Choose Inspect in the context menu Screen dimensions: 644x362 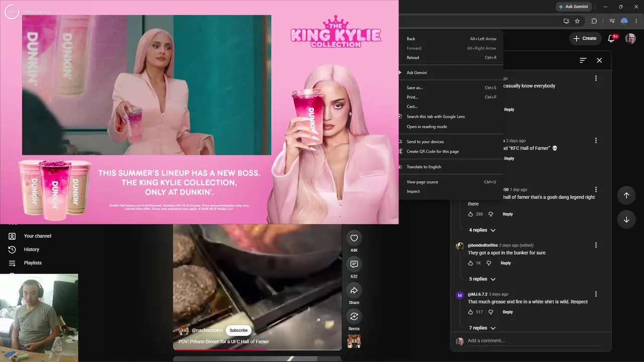tap(451, 192)
